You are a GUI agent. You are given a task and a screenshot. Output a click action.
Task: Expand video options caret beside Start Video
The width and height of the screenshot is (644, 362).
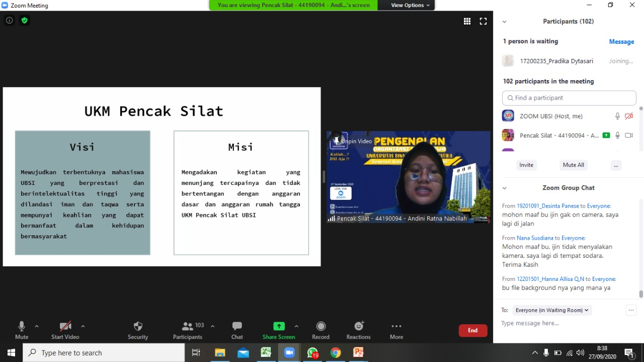[83, 326]
